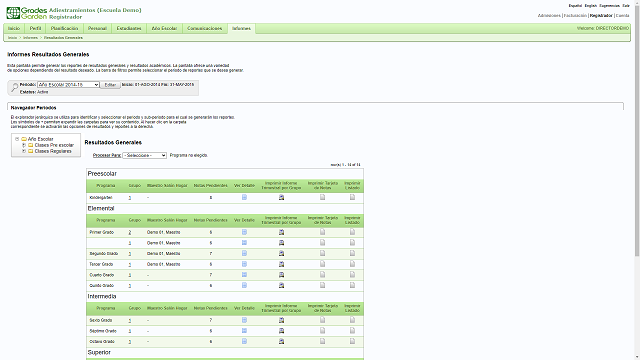Screen dimensions: 640x360
Task: Open the Comunicaciones tab
Action: point(204,29)
